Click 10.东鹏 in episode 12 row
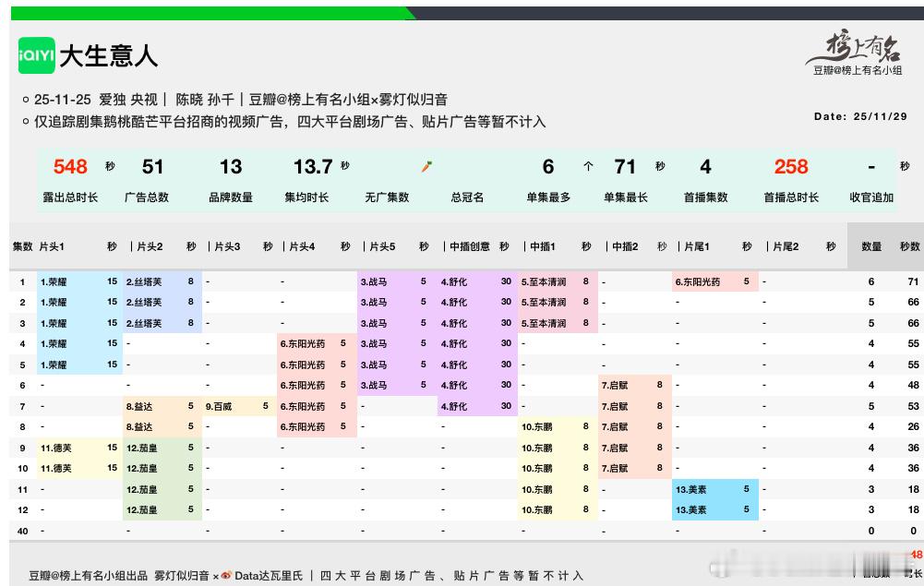Screen dimensions: 924x586 click(537, 510)
